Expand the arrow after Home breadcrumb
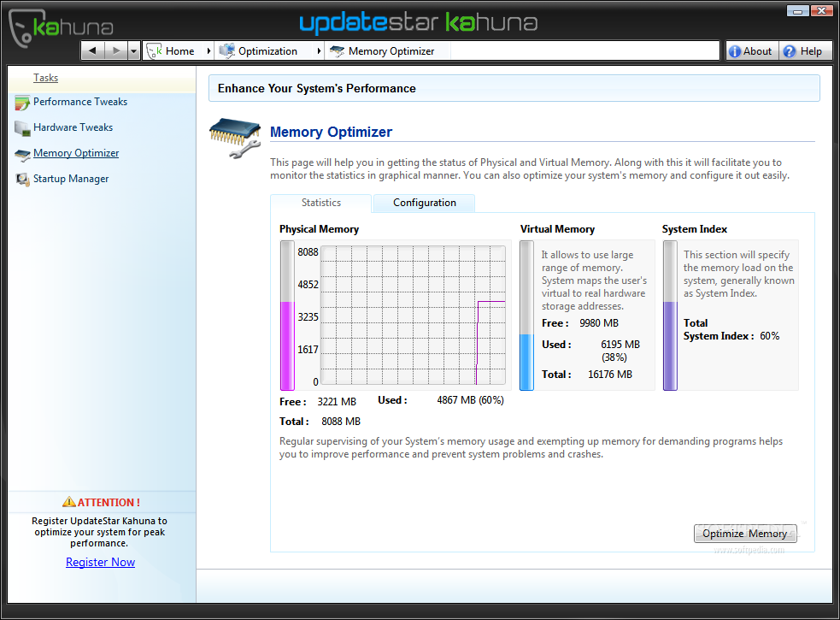The width and height of the screenshot is (840, 620). tap(209, 51)
